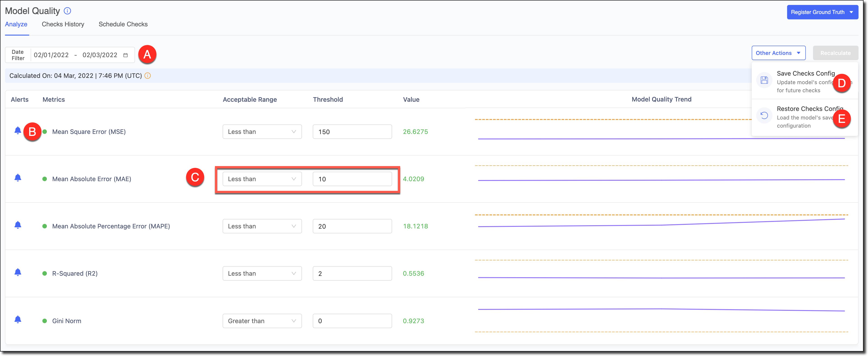The height and width of the screenshot is (356, 868).
Task: Click the Gini Norm threshold field showing 0
Action: (352, 321)
